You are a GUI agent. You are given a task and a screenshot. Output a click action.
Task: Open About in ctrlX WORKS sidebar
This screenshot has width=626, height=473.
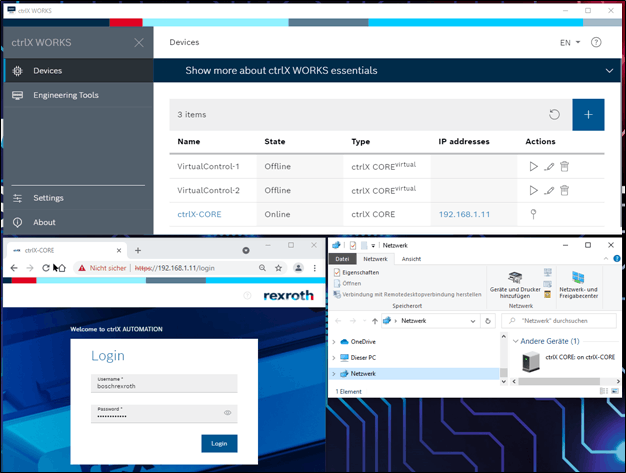click(x=78, y=222)
